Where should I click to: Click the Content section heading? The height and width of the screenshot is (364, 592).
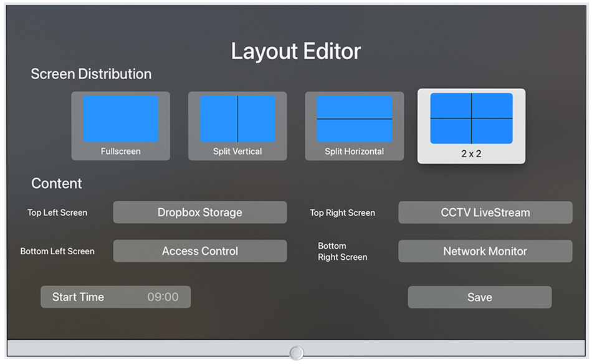(57, 184)
